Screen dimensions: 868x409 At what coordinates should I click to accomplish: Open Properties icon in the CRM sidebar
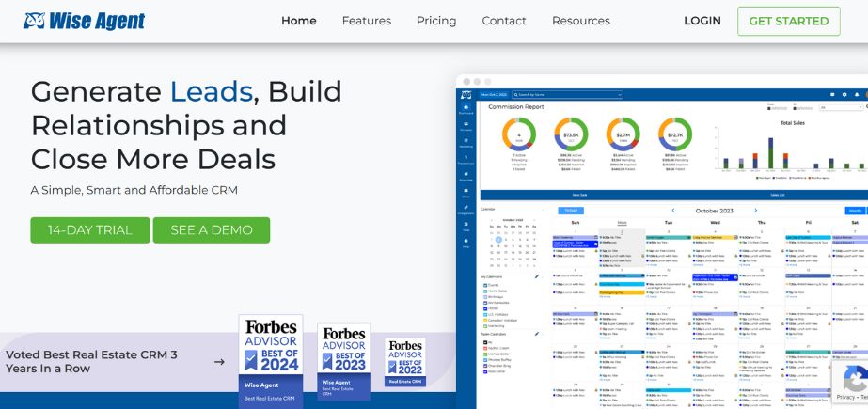pyautogui.click(x=466, y=176)
